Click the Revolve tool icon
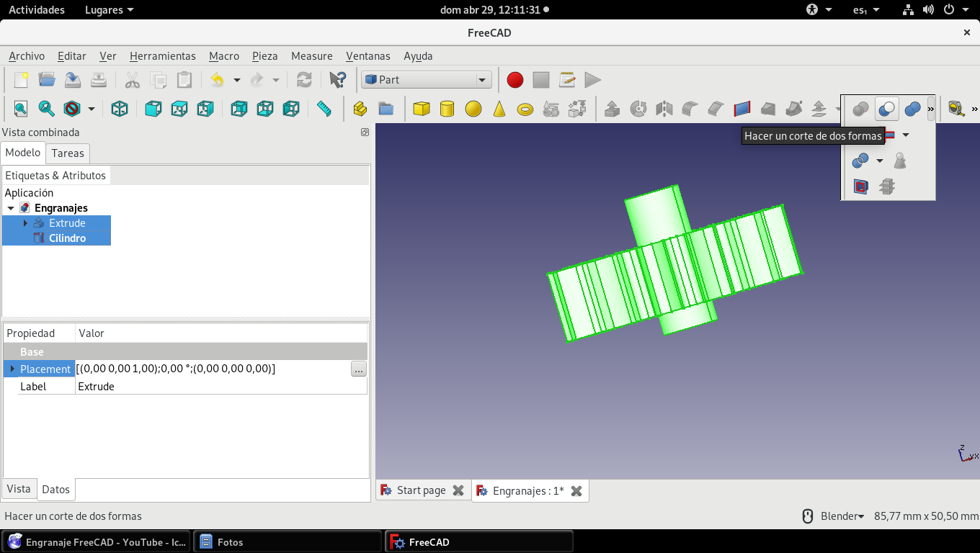 coord(638,109)
